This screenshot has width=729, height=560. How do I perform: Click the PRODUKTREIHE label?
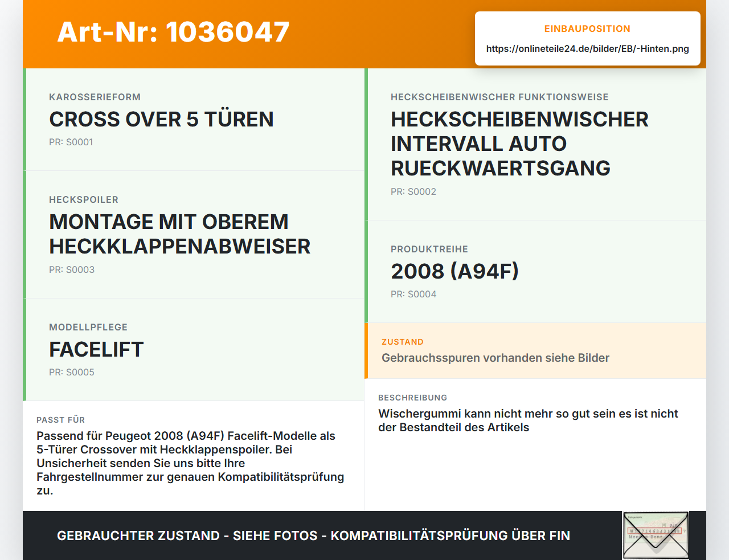(429, 249)
